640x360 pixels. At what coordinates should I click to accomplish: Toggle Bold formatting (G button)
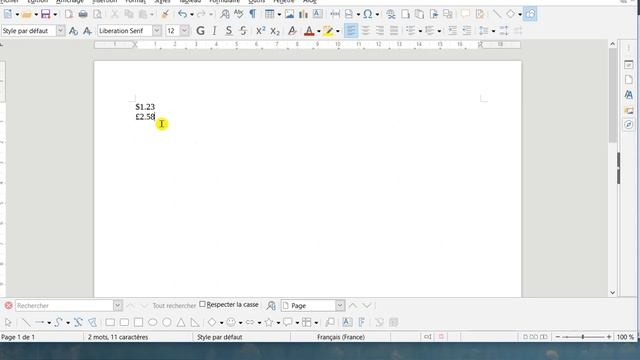coord(200,31)
